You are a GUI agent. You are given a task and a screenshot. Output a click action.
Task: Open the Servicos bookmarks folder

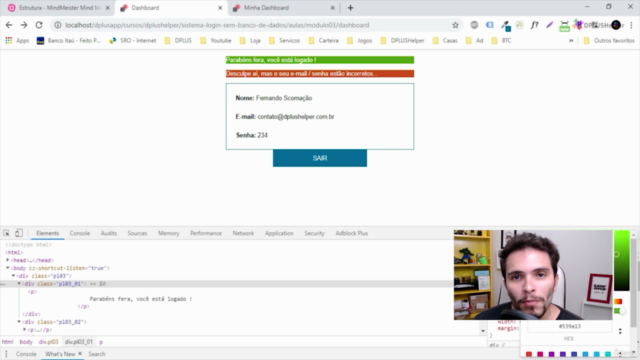[284, 40]
